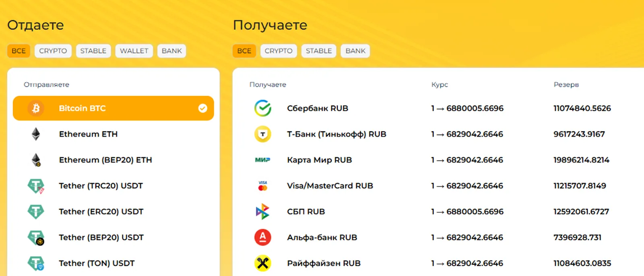Click the МИР card logo icon
The image size is (644, 276).
[x=263, y=160]
